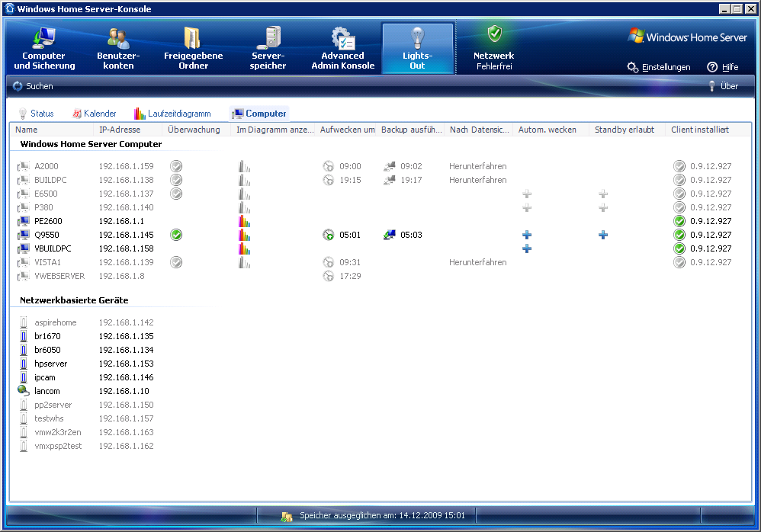View Netzwerk Fehlerfrei status shield
Viewport: 761px width, 532px height.
493,49
